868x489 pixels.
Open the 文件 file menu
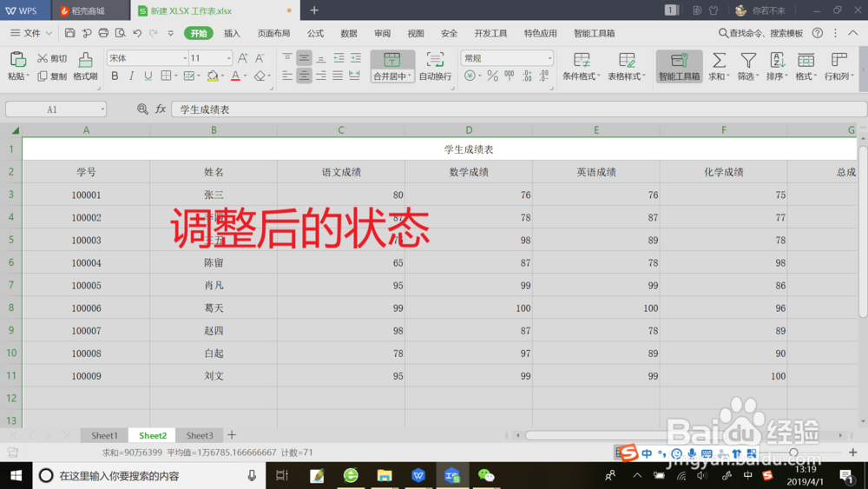coord(31,33)
